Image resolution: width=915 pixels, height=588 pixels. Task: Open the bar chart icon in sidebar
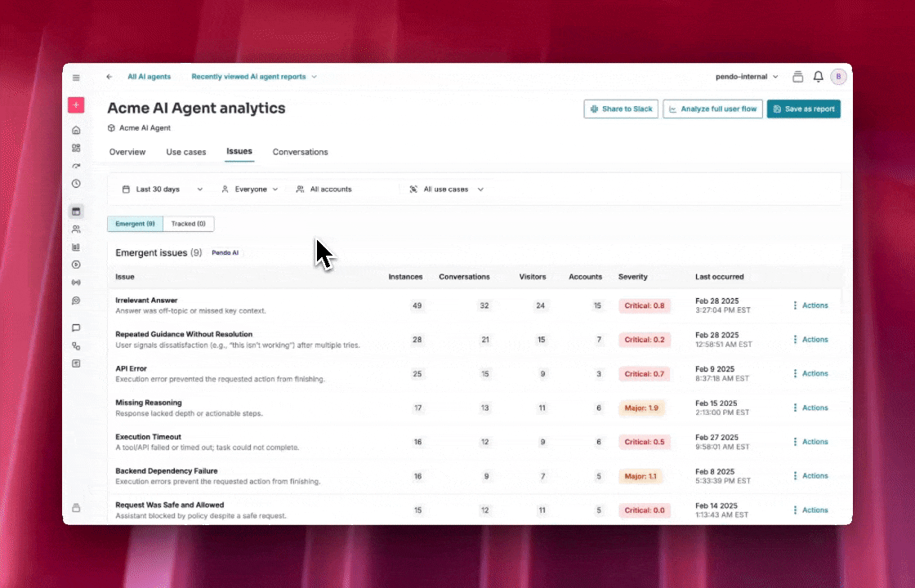point(76,247)
